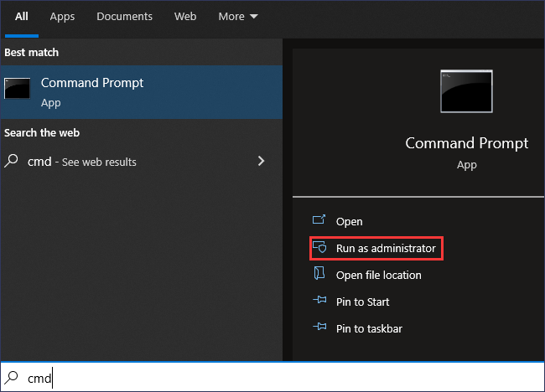Expand the More filter dropdown
This screenshot has width=545, height=392.
coord(238,17)
